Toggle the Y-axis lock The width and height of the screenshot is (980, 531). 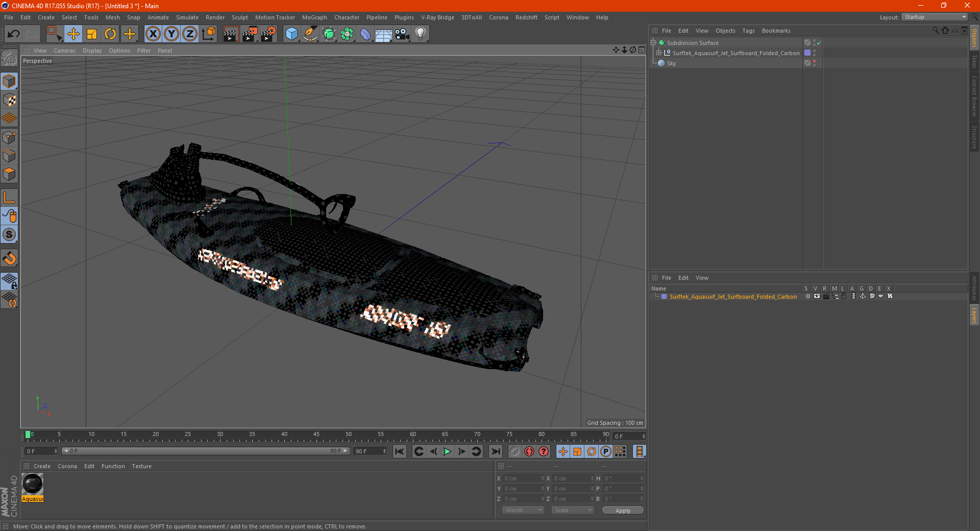coord(171,34)
